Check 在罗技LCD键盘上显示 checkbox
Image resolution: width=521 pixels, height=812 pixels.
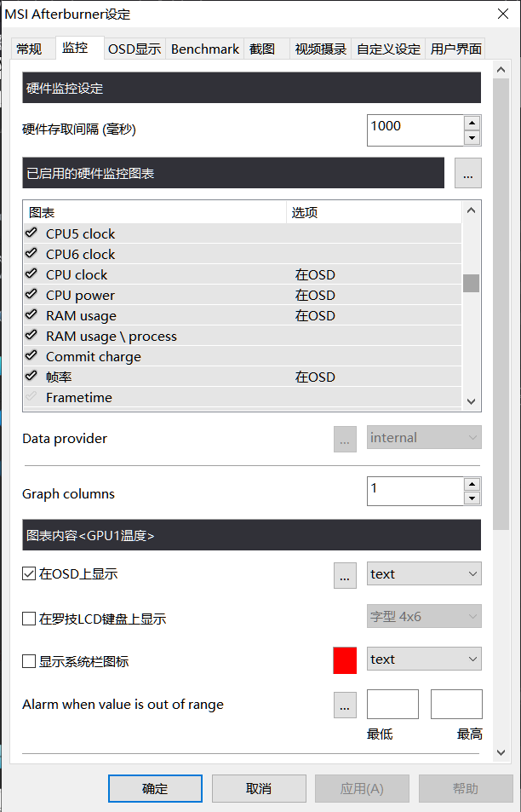pyautogui.click(x=29, y=619)
